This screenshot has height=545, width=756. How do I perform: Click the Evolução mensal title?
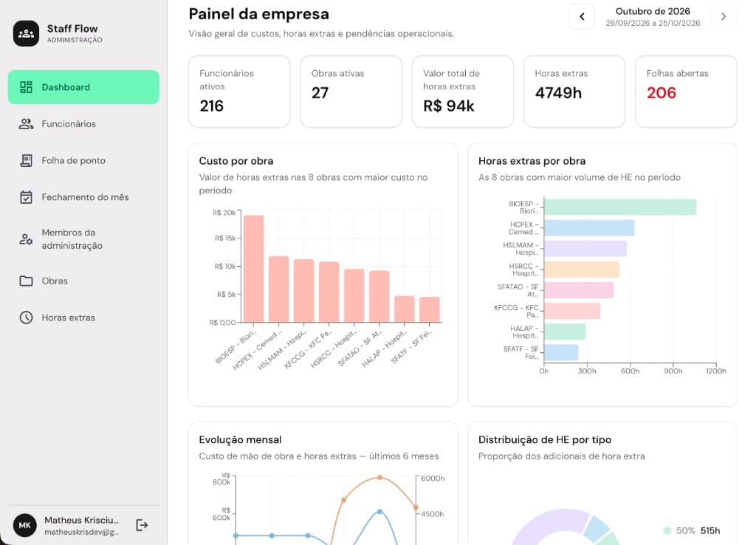240,440
